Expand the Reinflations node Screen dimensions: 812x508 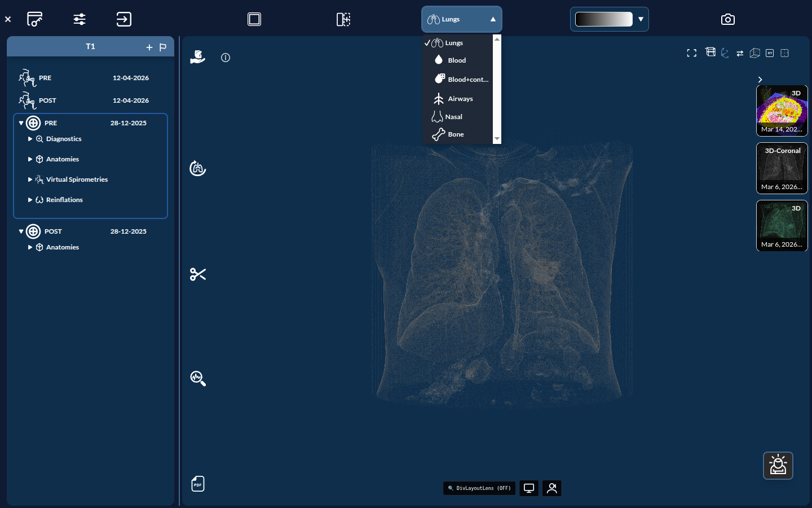pos(30,200)
